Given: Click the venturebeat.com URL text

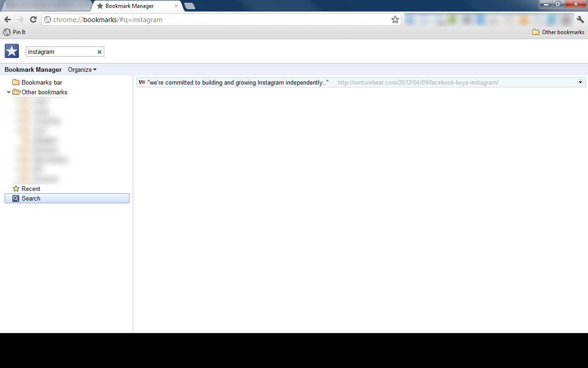Looking at the screenshot, I should (x=418, y=83).
